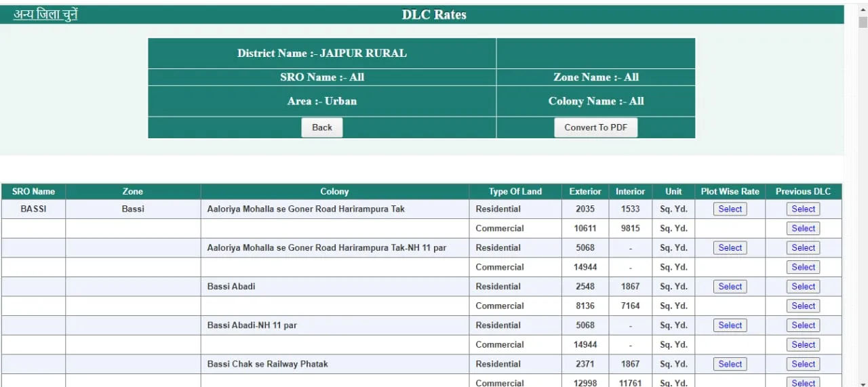Click colony 'Aaloriya Mohalla se Goner Road Harirampura Tak'
The image size is (868, 387).
pyautogui.click(x=306, y=209)
